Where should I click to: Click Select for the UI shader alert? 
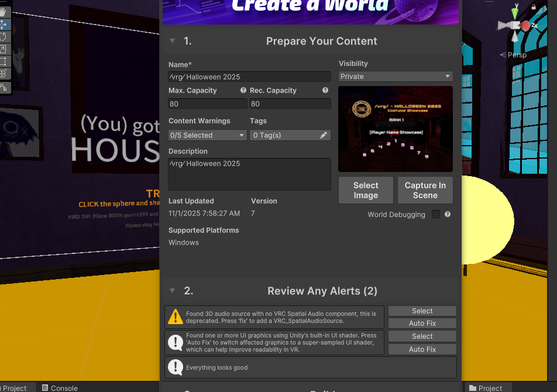point(422,336)
